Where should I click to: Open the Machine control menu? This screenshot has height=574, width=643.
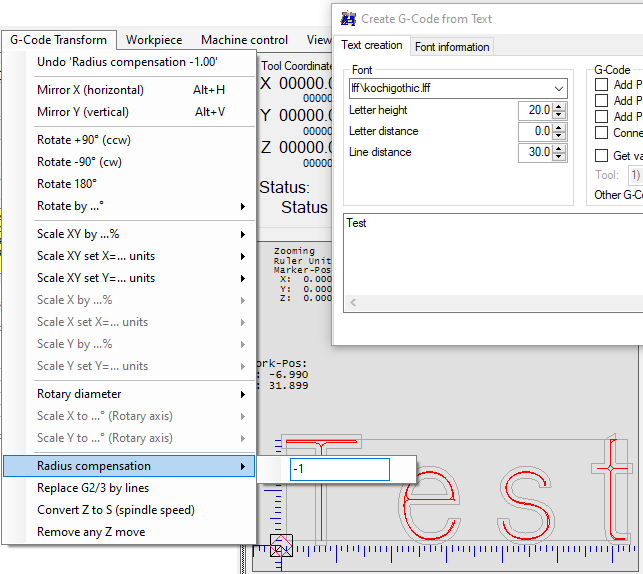point(244,40)
